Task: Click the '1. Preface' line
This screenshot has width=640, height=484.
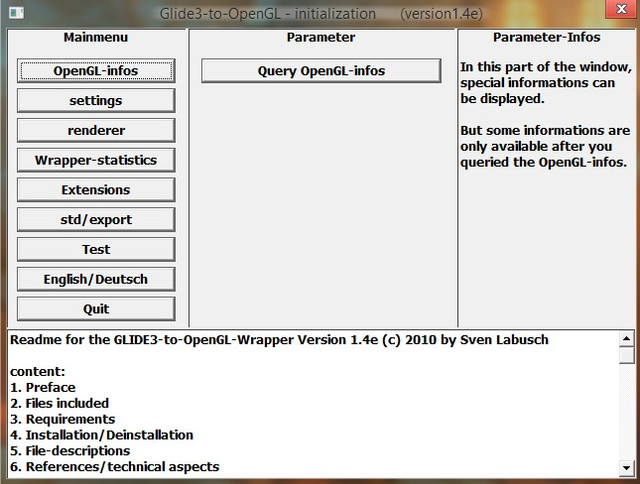Action: [x=43, y=387]
